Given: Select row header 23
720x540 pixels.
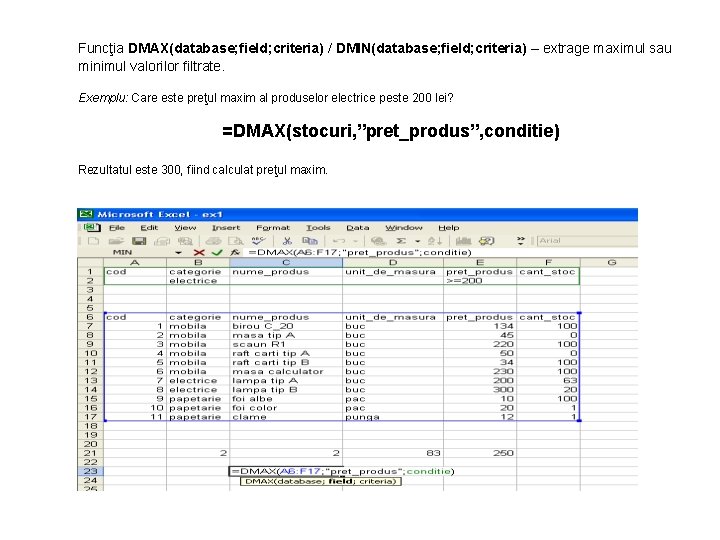Looking at the screenshot, I should [x=90, y=471].
